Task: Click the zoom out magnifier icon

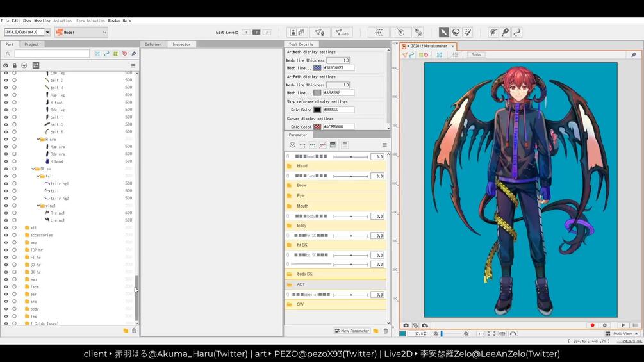Action: click(x=435, y=334)
